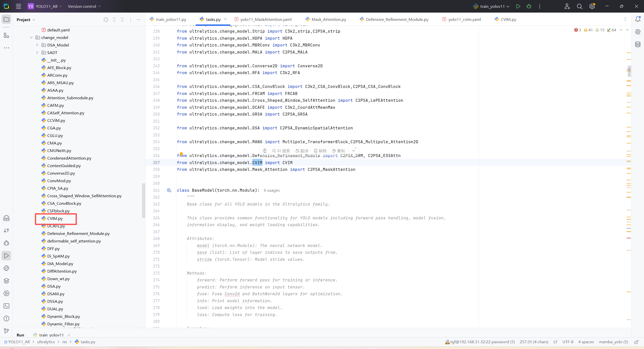Open the Search Everywhere magnifier icon
644x349 pixels.
coord(579,6)
